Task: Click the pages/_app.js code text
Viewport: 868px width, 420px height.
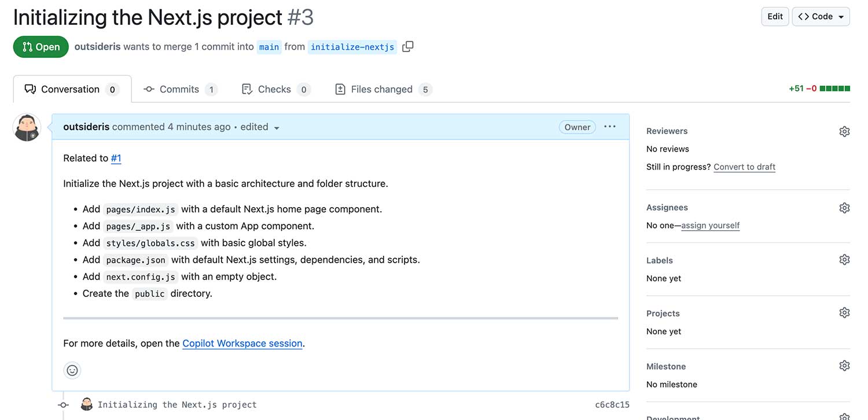Action: [138, 226]
